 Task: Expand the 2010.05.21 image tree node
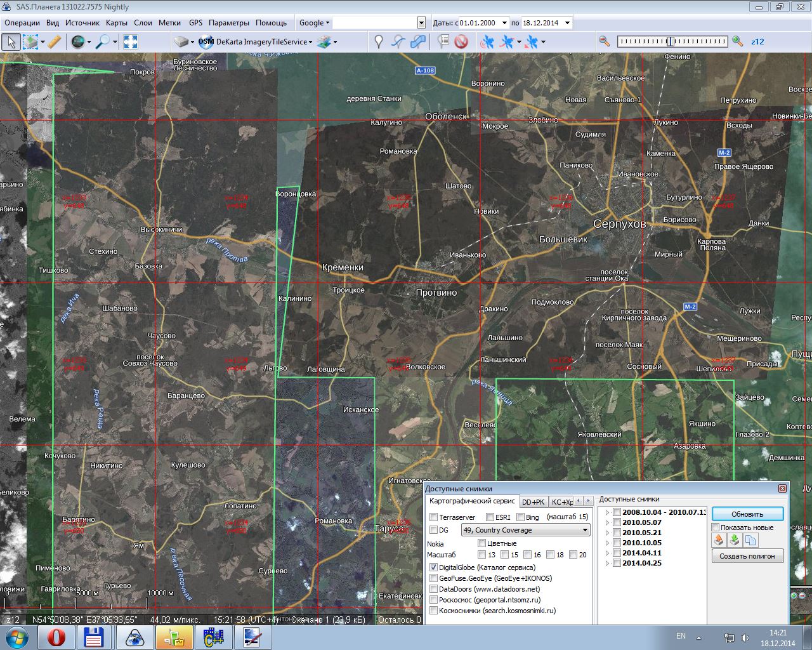pos(607,533)
